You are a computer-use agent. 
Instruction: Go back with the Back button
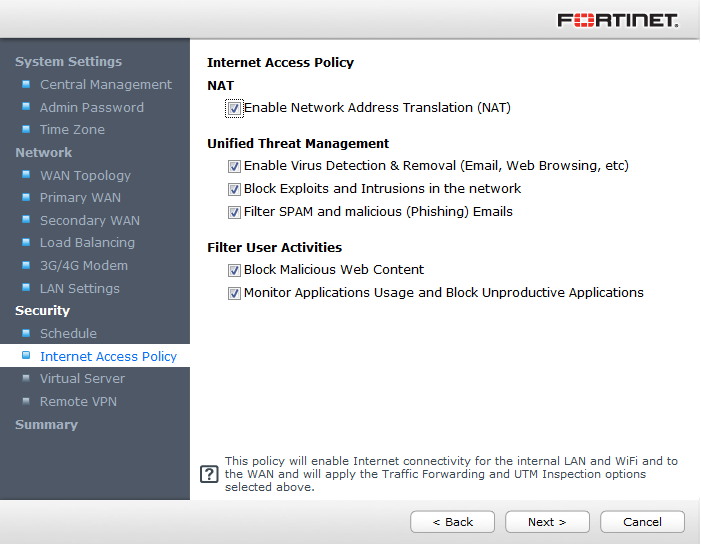point(452,522)
